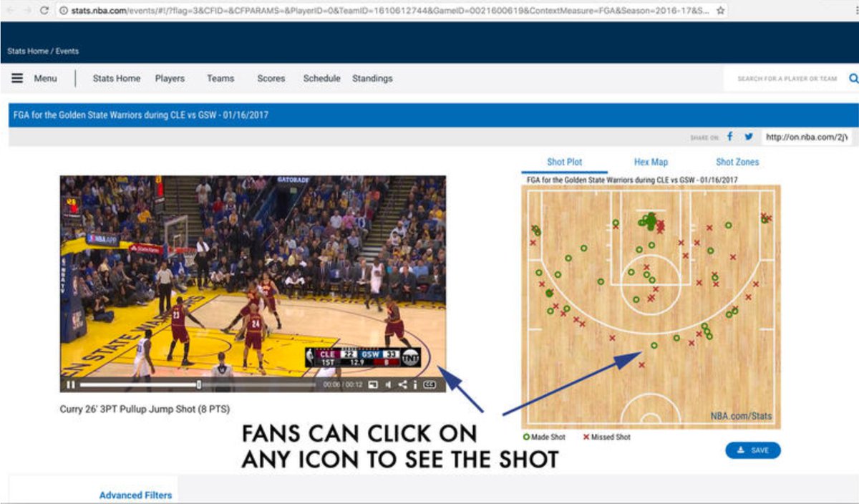This screenshot has width=859, height=504.
Task: Open the Players section
Action: tap(170, 79)
